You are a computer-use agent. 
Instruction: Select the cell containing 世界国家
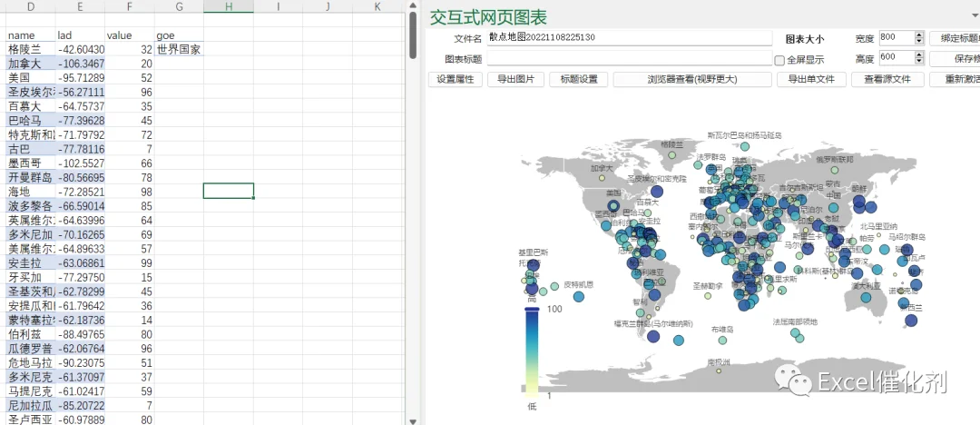coord(179,49)
